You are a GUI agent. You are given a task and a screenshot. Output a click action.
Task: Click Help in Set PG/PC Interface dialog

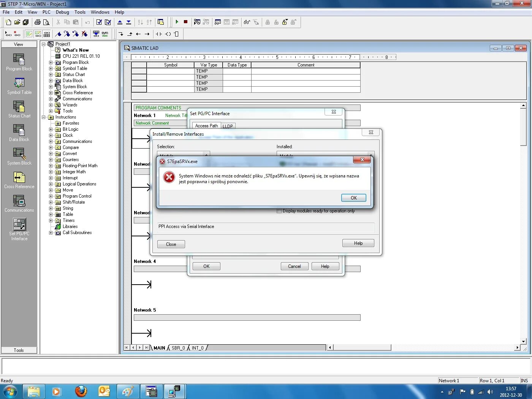point(325,266)
